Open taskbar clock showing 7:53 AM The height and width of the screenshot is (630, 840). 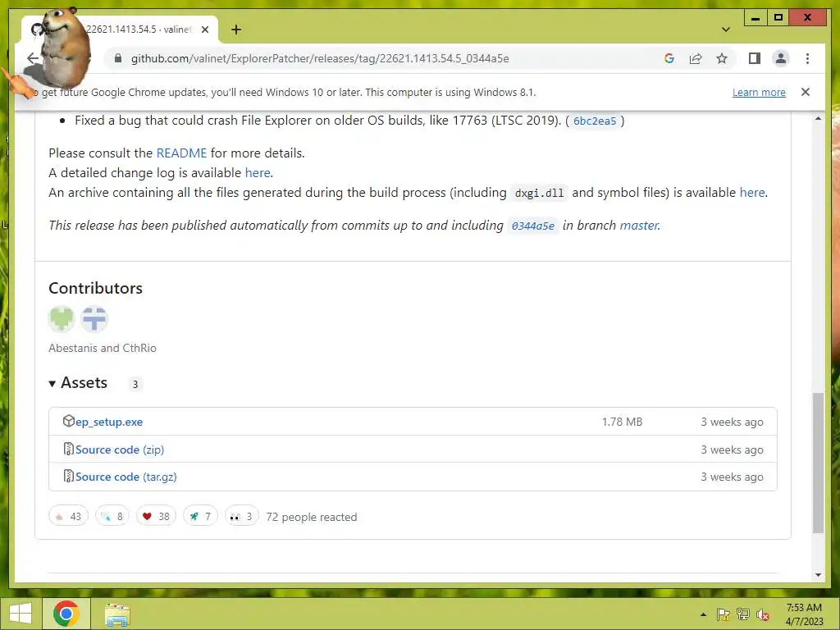(x=804, y=614)
